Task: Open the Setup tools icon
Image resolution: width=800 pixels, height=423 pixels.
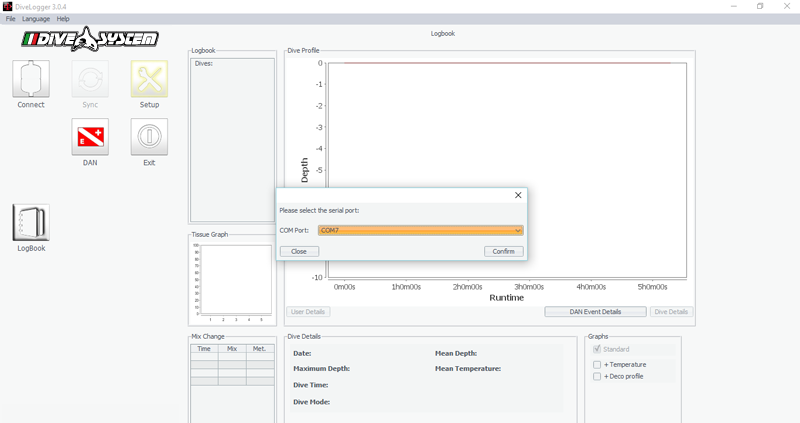Action: [149, 79]
